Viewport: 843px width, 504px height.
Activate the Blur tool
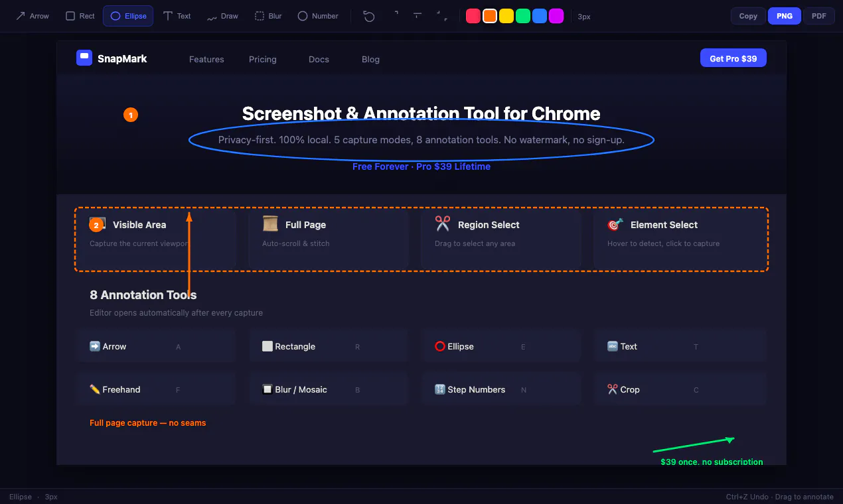[268, 16]
